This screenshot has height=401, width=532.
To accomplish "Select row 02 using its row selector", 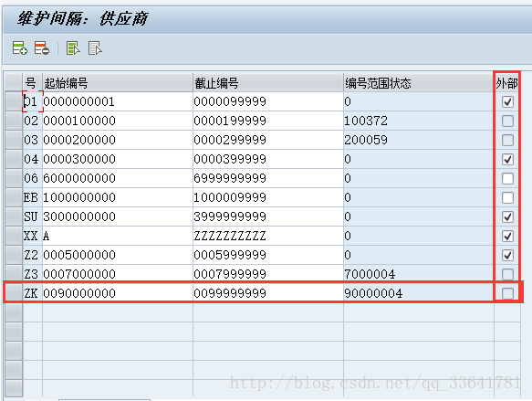I will click(14, 121).
